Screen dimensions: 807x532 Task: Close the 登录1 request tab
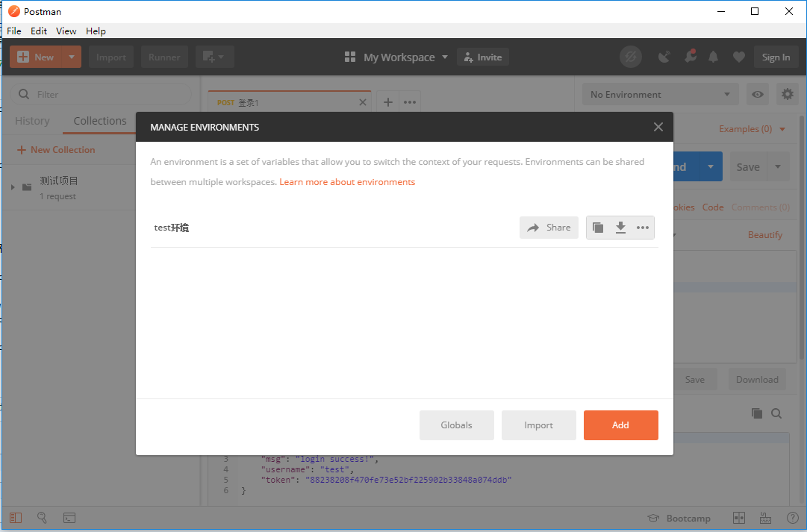tap(362, 102)
